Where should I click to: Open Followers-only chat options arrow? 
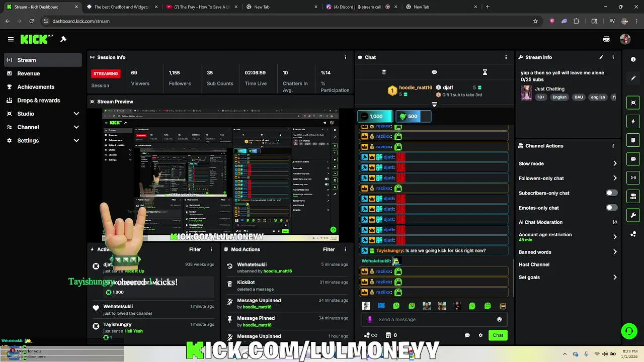(x=615, y=178)
